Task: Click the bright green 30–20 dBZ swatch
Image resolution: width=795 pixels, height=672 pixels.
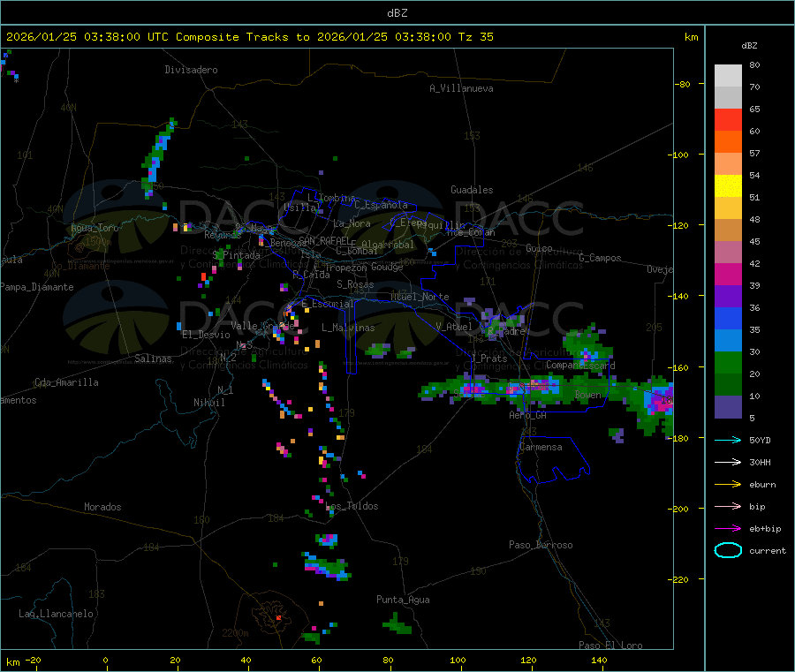Action: [x=728, y=362]
